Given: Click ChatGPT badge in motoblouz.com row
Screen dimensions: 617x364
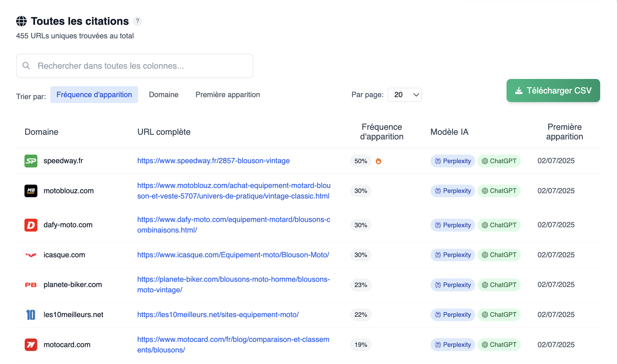Looking at the screenshot, I should 499,191.
